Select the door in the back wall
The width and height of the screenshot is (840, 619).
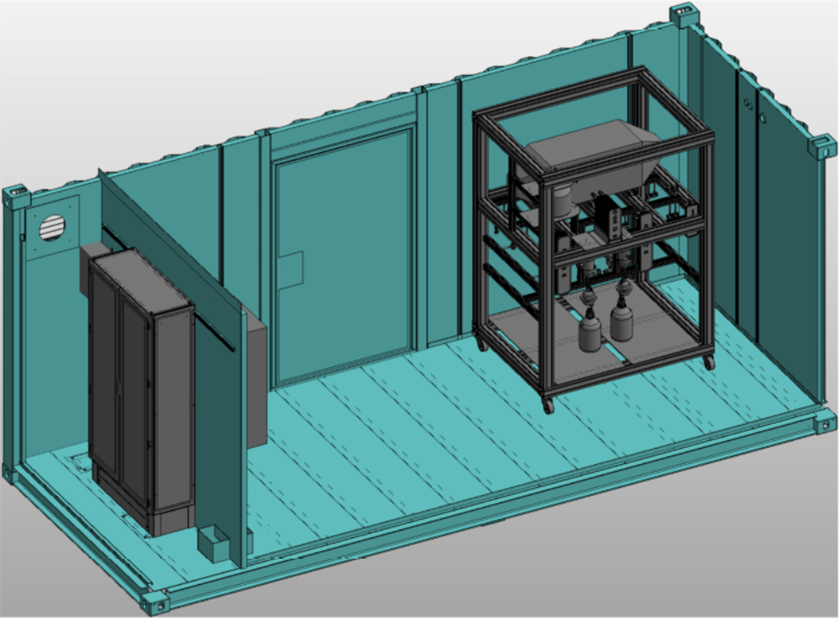pos(341,255)
